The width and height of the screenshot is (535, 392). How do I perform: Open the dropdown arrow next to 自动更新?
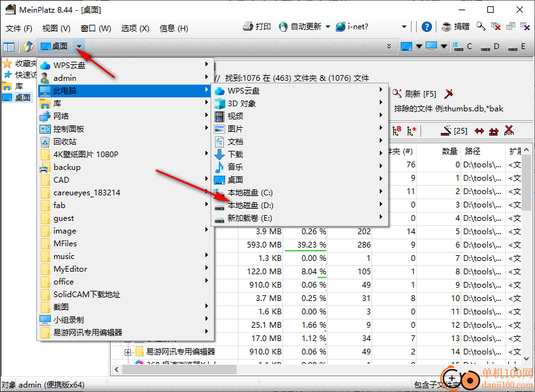pos(328,27)
